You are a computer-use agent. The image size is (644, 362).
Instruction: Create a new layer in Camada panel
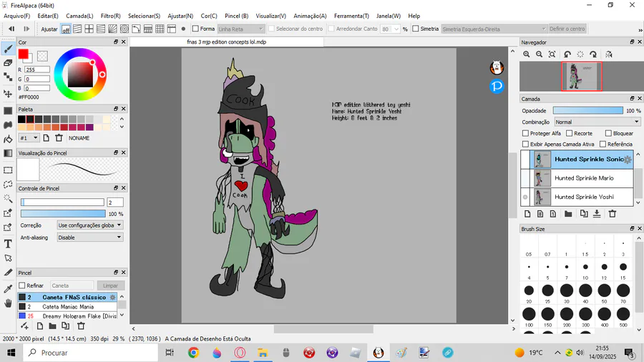click(x=527, y=214)
